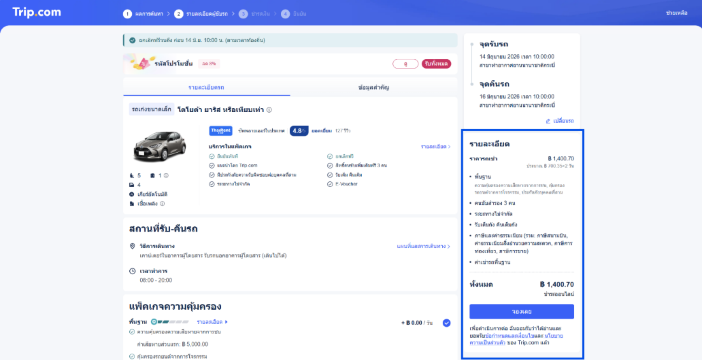The width and height of the screenshot is (702, 360).
Task: Click the doors icon showing 4
Action: [x=132, y=185]
